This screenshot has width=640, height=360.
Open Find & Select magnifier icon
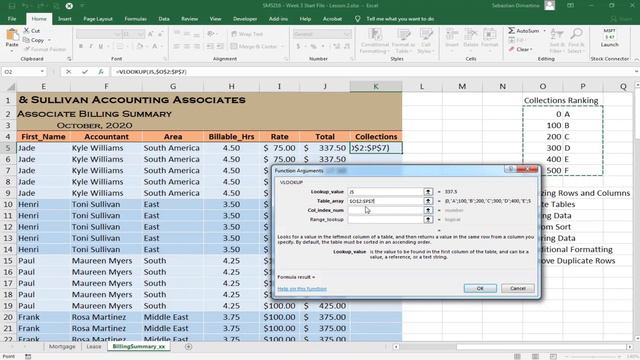click(576, 34)
